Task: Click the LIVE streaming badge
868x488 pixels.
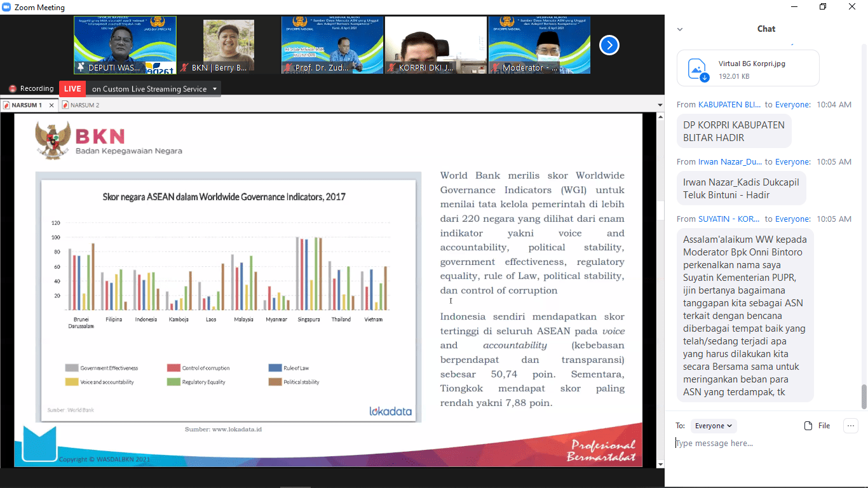Action: tap(72, 89)
